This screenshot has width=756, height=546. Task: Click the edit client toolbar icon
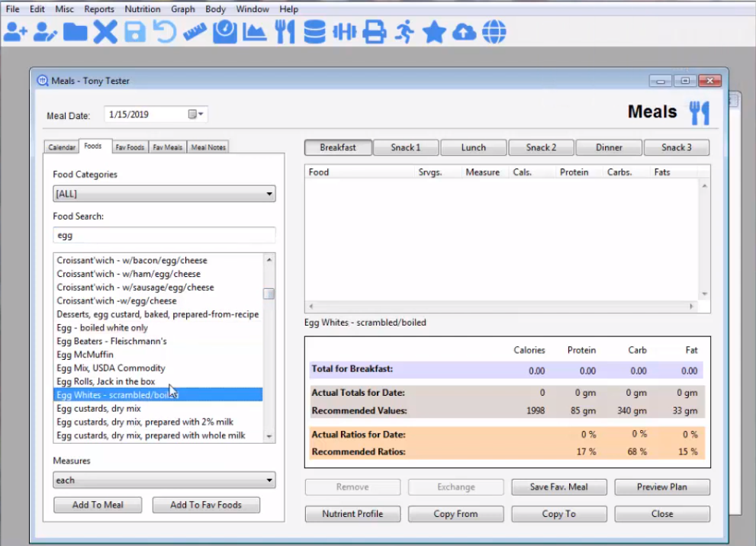[45, 32]
